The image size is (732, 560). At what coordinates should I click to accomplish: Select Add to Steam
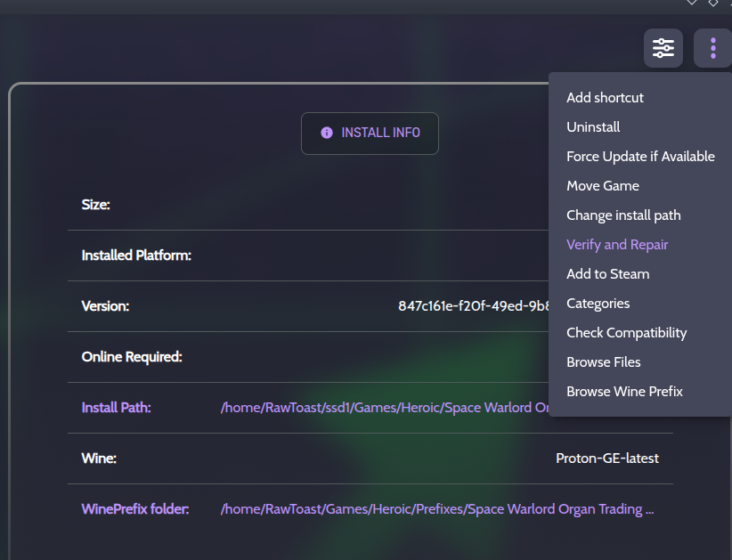tap(607, 274)
